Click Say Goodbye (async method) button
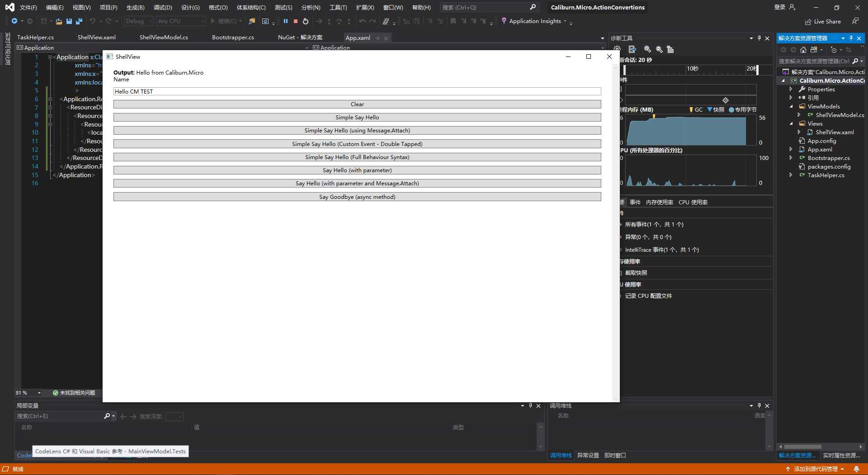 pyautogui.click(x=357, y=197)
